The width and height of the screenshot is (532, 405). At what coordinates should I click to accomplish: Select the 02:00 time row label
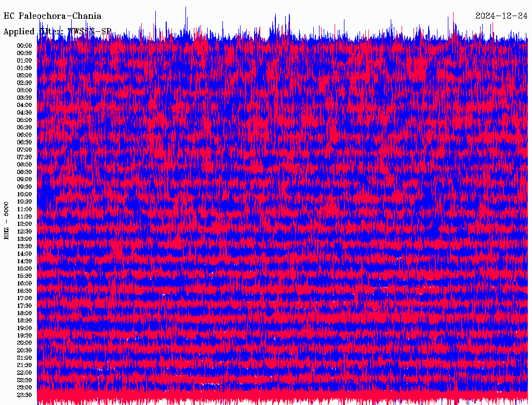coord(24,76)
